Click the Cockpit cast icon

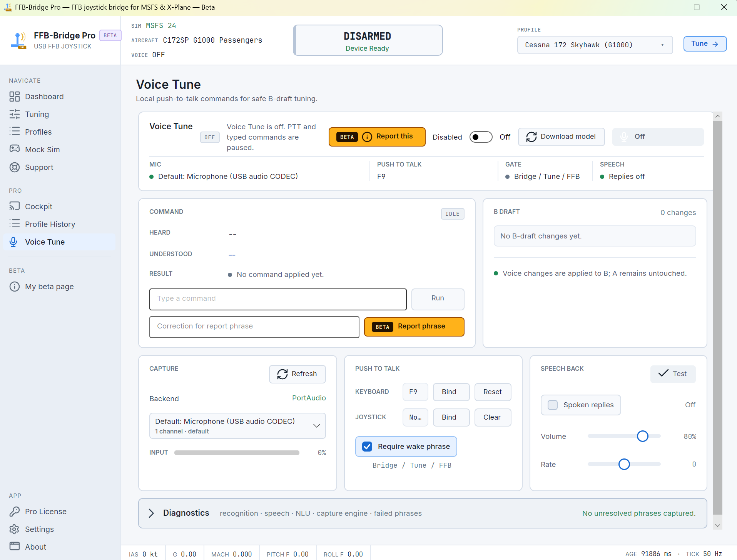click(15, 206)
